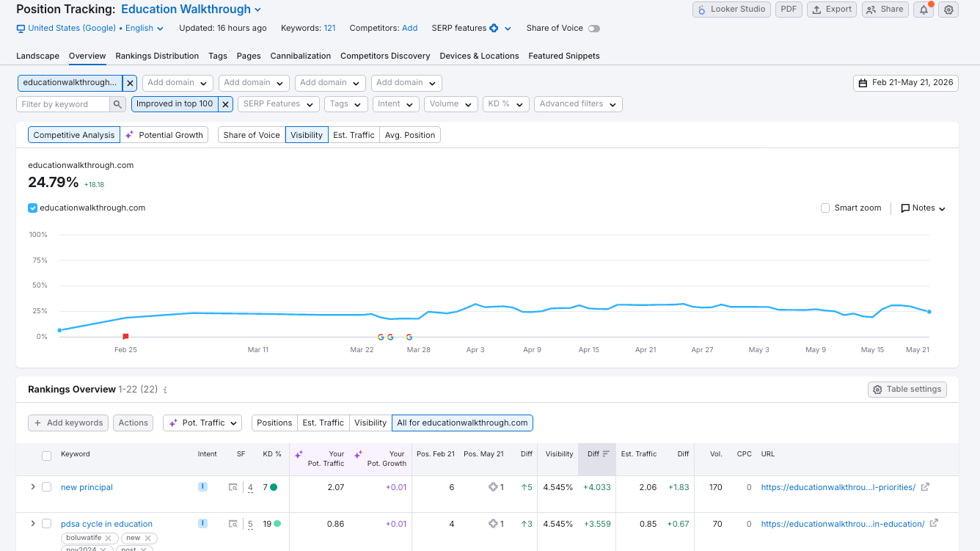This screenshot has width=980, height=551.
Task: Enable the Smart zoom checkbox
Action: click(x=826, y=208)
